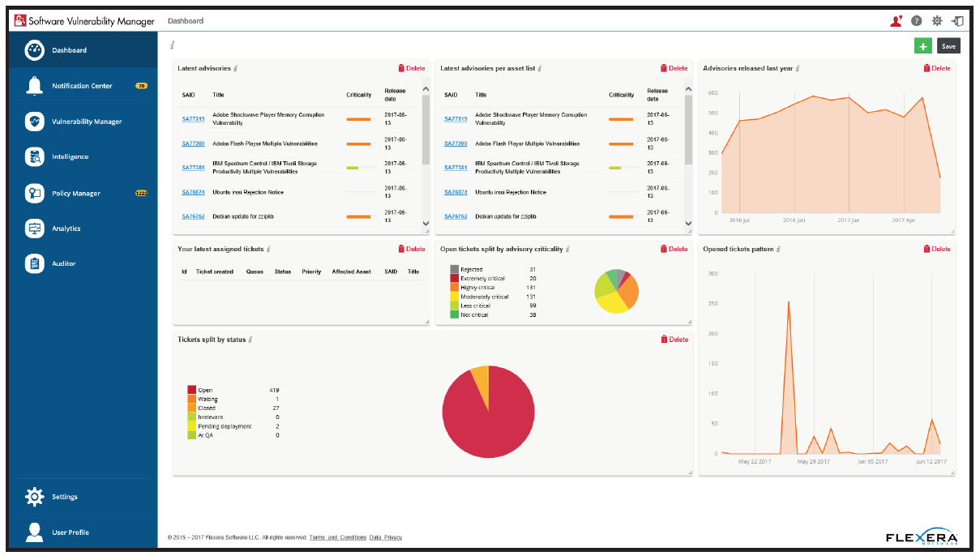Image resolution: width=980 pixels, height=560 pixels.
Task: Open advisory SA77381 in Latest advisories
Action: 193,168
